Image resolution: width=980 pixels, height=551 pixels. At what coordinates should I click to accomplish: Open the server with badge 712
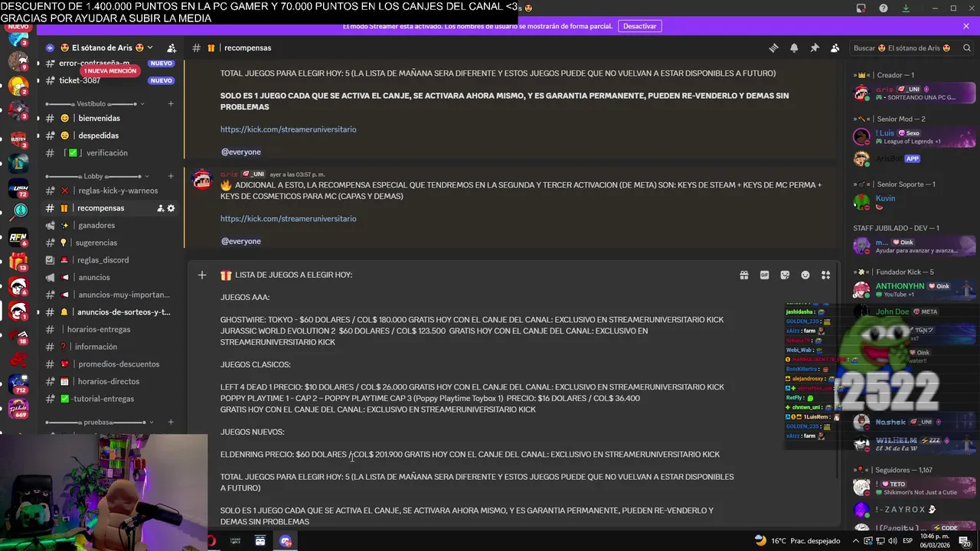coord(18,383)
